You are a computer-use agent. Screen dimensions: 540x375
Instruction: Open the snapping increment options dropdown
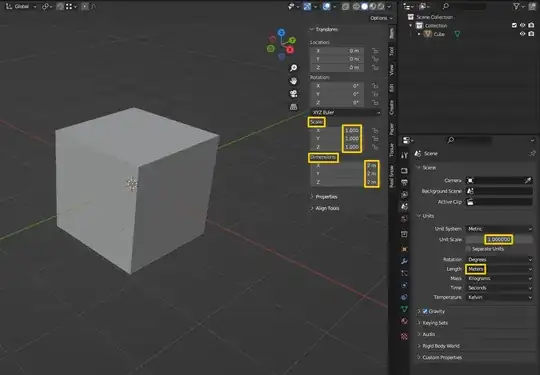pyautogui.click(x=71, y=6)
